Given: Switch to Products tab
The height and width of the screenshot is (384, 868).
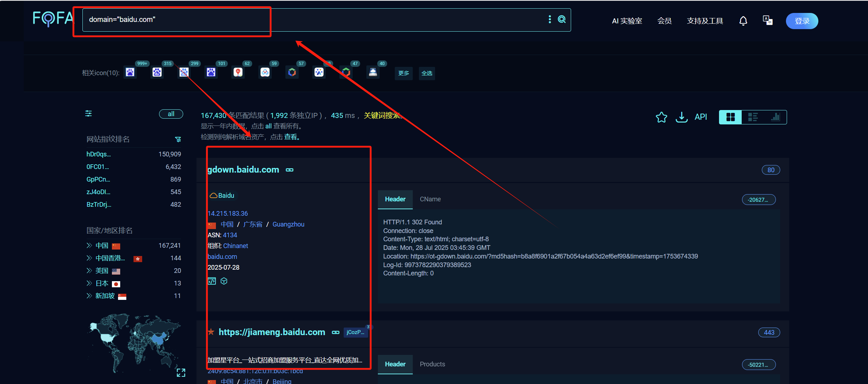Looking at the screenshot, I should [433, 364].
